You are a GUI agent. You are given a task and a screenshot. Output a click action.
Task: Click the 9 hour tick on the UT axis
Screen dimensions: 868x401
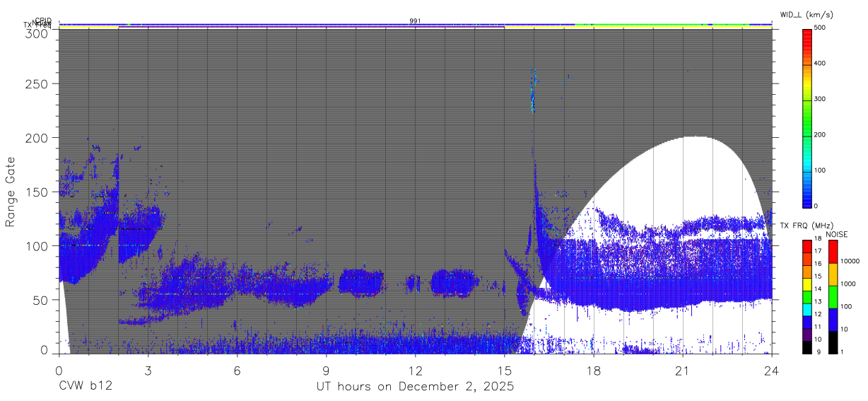click(x=326, y=370)
